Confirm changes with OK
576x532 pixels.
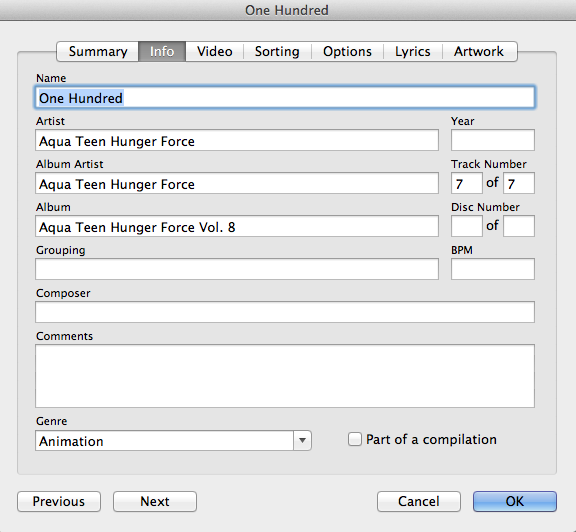515,502
